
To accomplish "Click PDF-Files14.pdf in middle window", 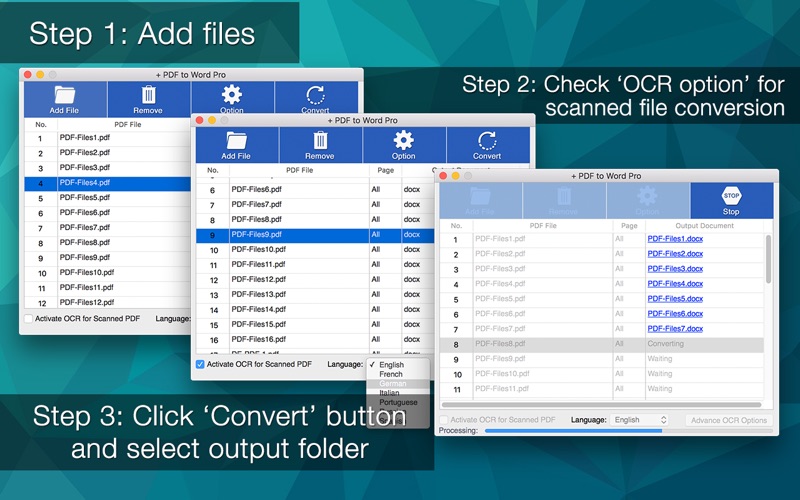I will (259, 310).
